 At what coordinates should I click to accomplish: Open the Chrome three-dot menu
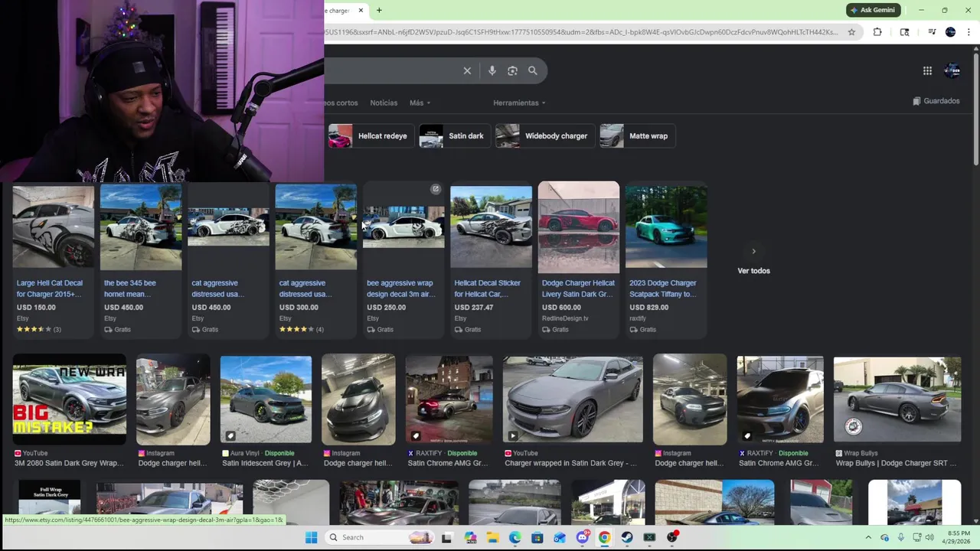(969, 32)
